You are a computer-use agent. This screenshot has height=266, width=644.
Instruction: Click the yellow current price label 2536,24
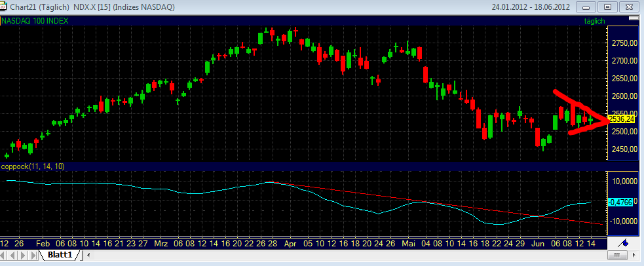[621, 119]
